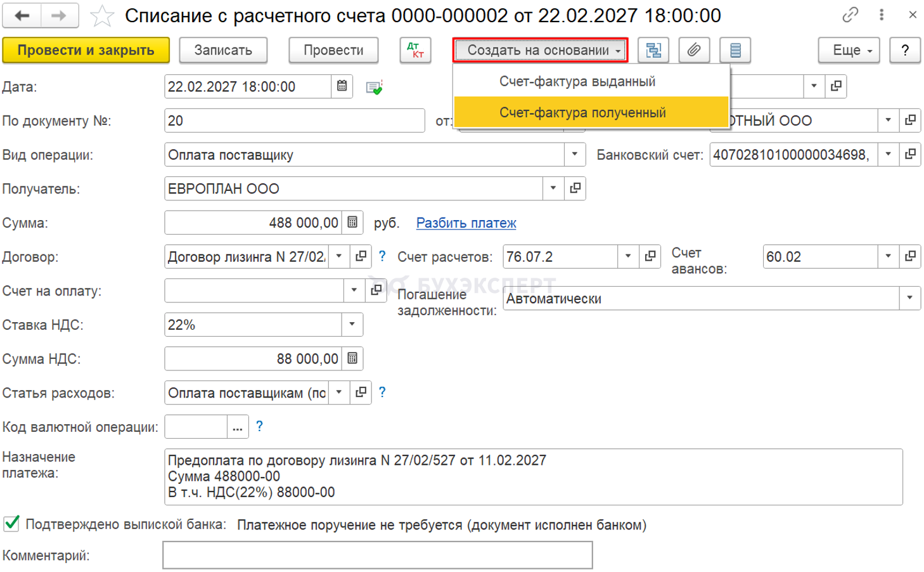Image resolution: width=924 pixels, height=572 pixels.
Task: Click Провести и закрыть button
Action: (x=86, y=50)
